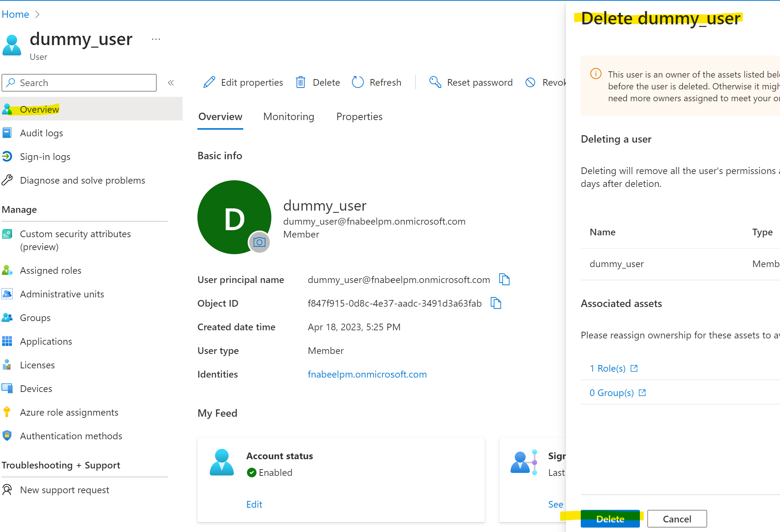780x532 pixels.
Task: Click the Edit properties pencil icon
Action: 209,82
